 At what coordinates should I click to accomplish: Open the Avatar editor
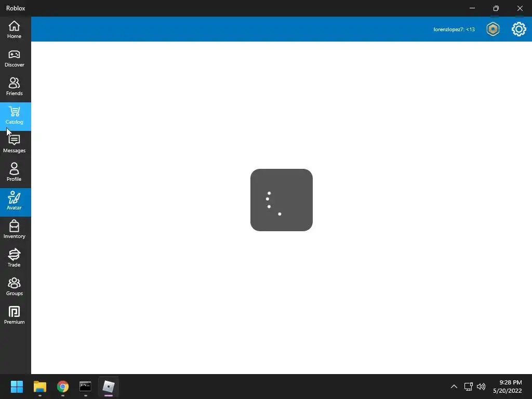[x=14, y=202]
